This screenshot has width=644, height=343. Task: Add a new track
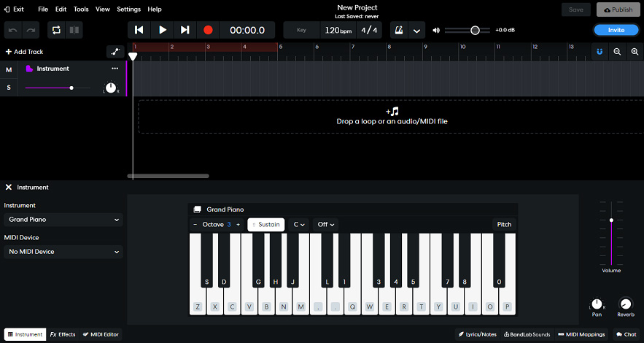(24, 52)
